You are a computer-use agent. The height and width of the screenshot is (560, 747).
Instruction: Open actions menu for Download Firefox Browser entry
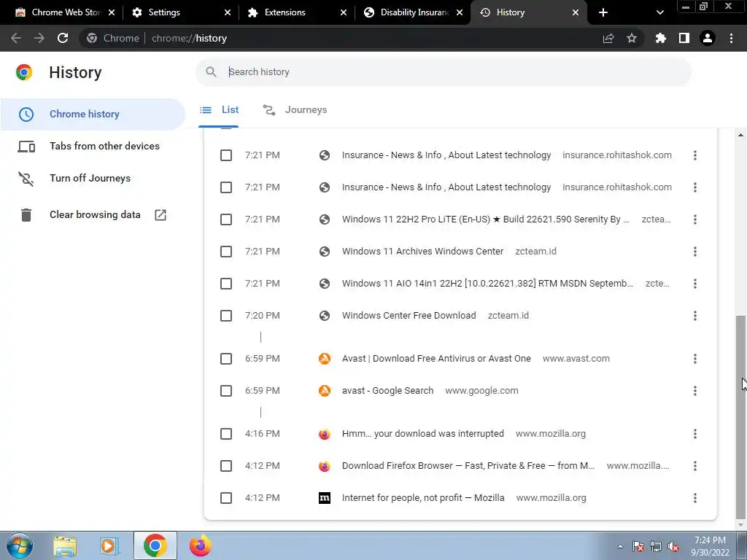pyautogui.click(x=695, y=466)
